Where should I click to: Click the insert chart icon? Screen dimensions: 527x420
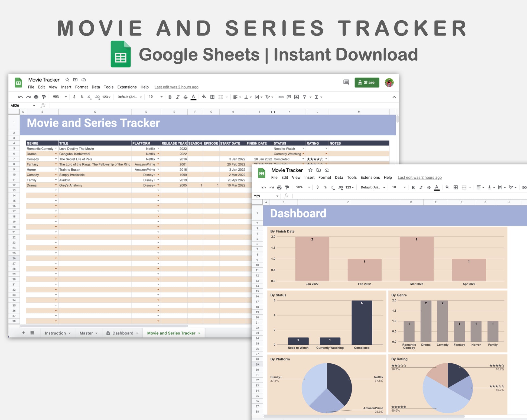(297, 97)
